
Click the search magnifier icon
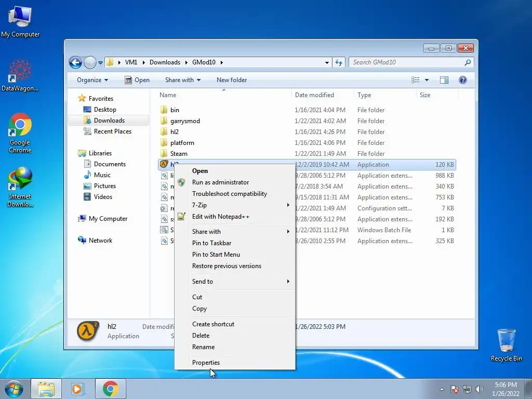tap(468, 62)
